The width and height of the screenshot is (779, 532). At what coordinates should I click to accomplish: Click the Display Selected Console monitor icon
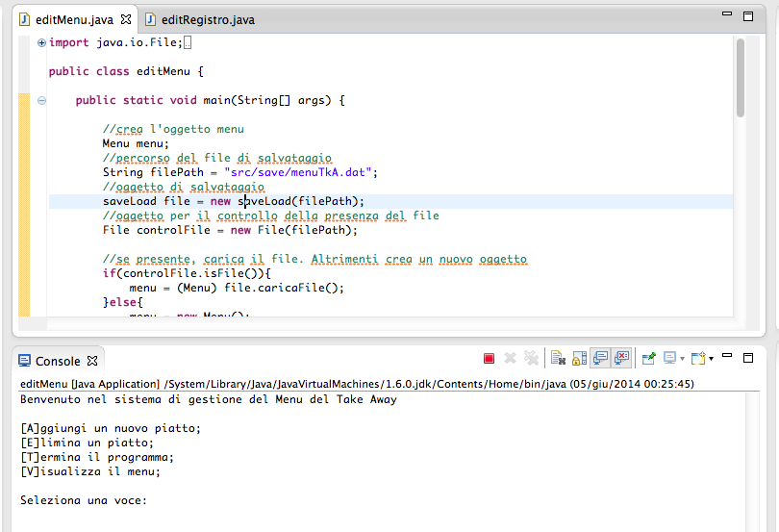670,358
